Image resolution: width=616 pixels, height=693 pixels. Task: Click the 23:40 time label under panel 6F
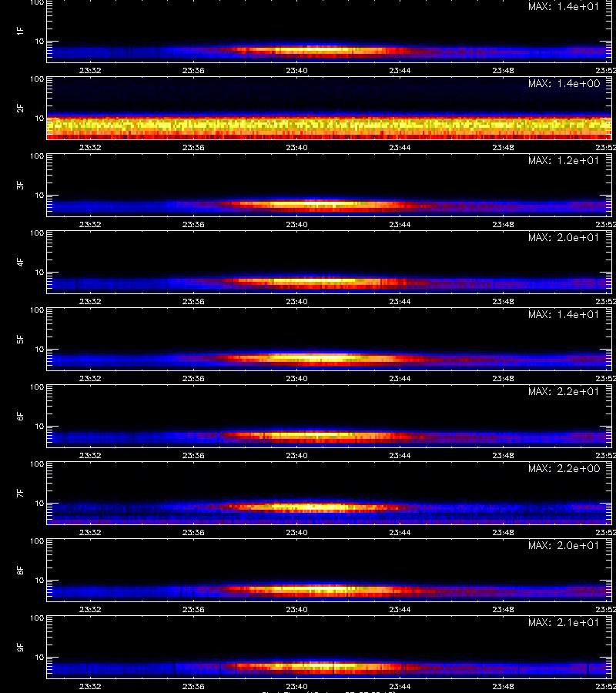(296, 455)
